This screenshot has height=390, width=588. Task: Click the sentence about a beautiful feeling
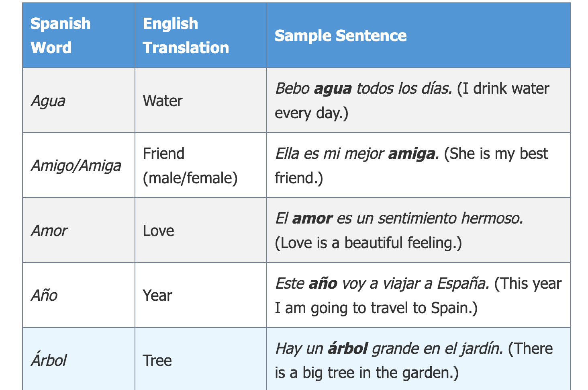tap(399, 231)
